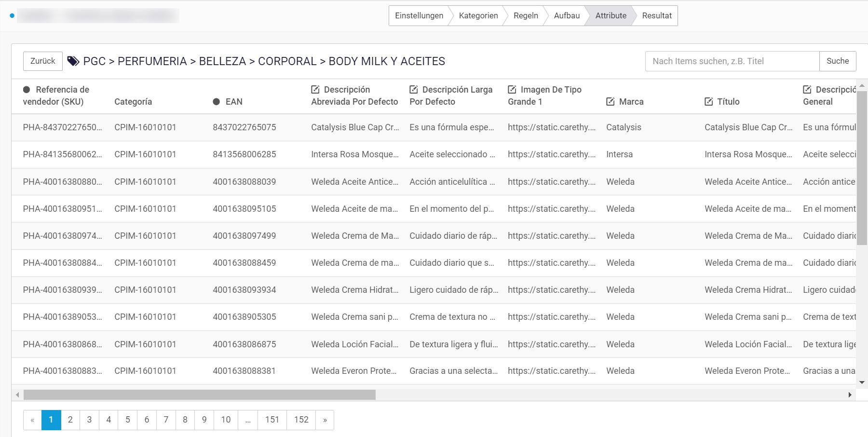Click vertical scrollbar down arrow
The width and height of the screenshot is (868, 437).
pyautogui.click(x=862, y=382)
